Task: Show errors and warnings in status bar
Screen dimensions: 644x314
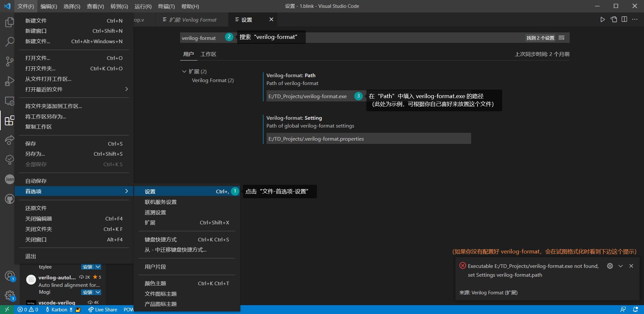Action: pyautogui.click(x=28, y=309)
